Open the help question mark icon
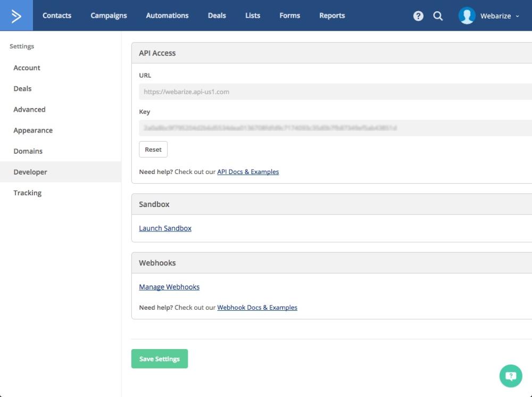The image size is (532, 397). [x=418, y=16]
